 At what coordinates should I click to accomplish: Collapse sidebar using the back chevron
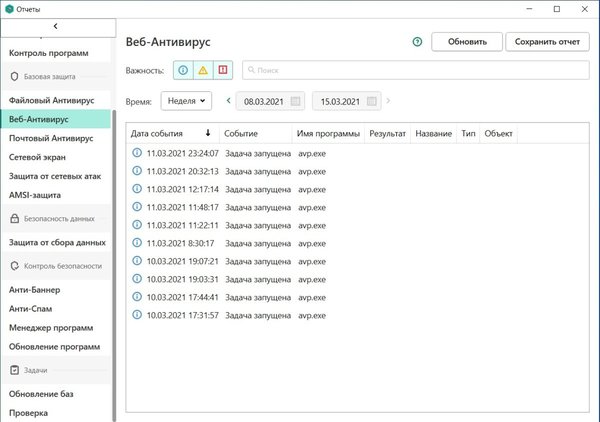tap(55, 25)
